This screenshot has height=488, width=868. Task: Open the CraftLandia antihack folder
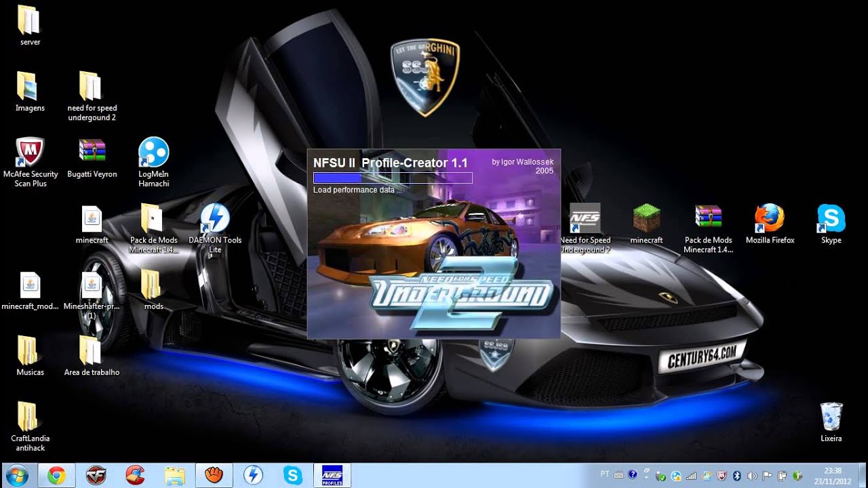click(x=30, y=426)
